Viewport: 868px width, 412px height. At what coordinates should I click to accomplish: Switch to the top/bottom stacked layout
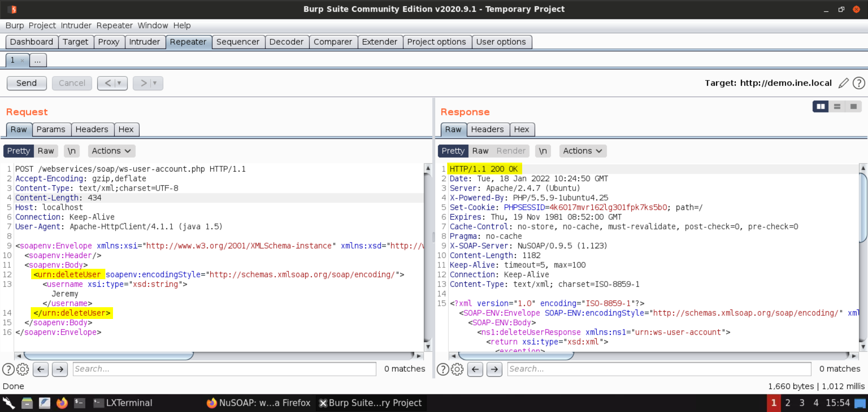tap(837, 107)
